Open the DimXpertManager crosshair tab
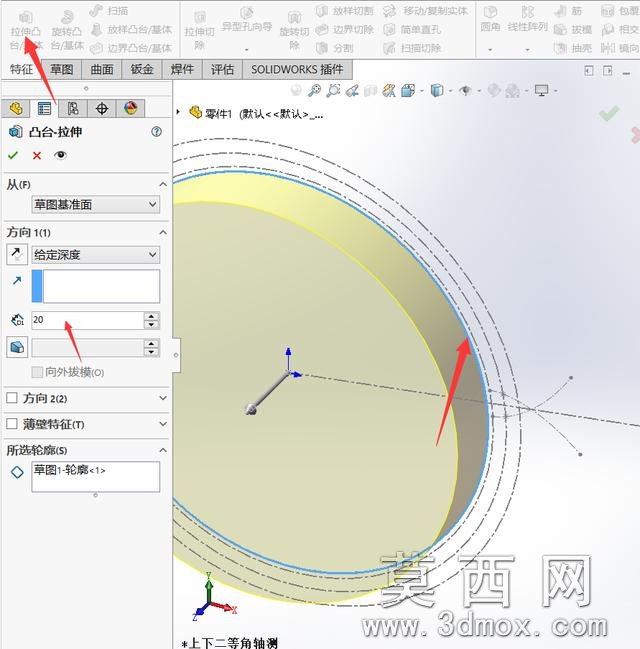The height and width of the screenshot is (649, 640). [102, 108]
